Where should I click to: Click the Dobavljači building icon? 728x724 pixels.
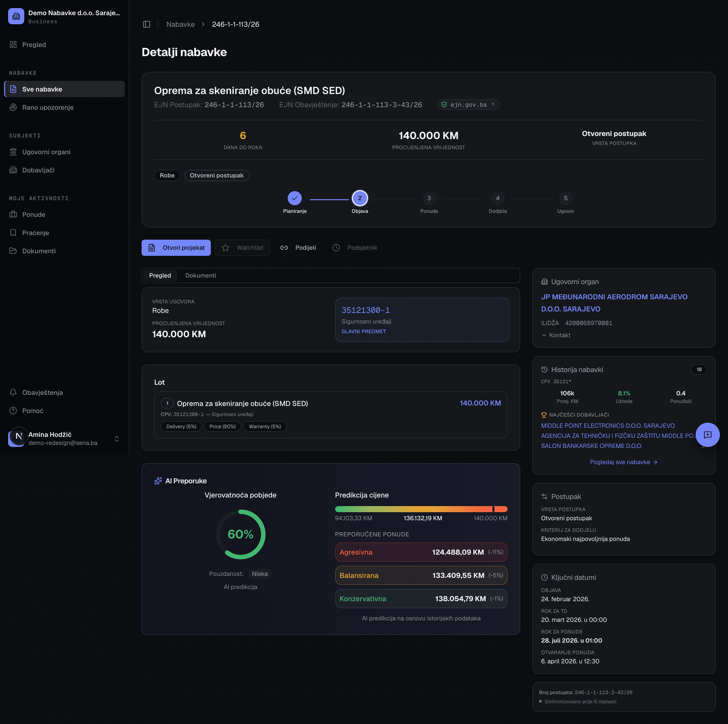(x=13, y=170)
